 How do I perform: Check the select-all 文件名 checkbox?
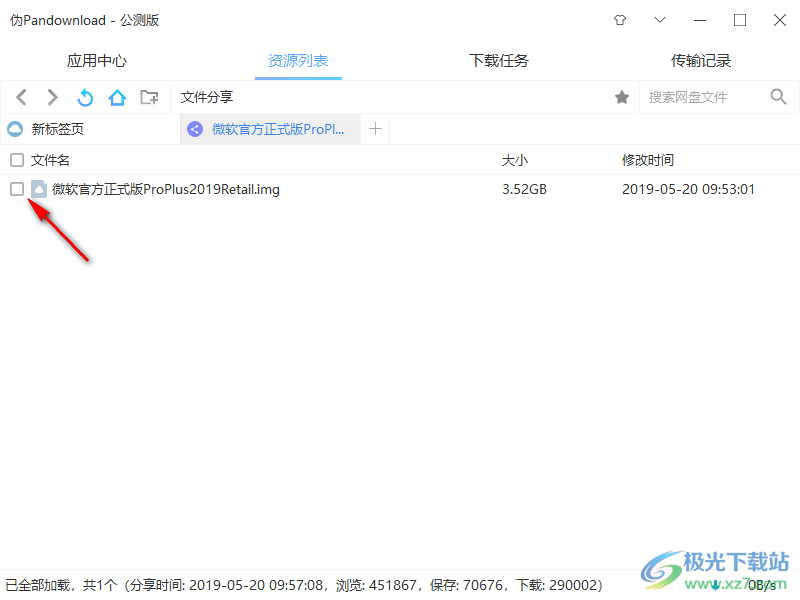point(17,160)
